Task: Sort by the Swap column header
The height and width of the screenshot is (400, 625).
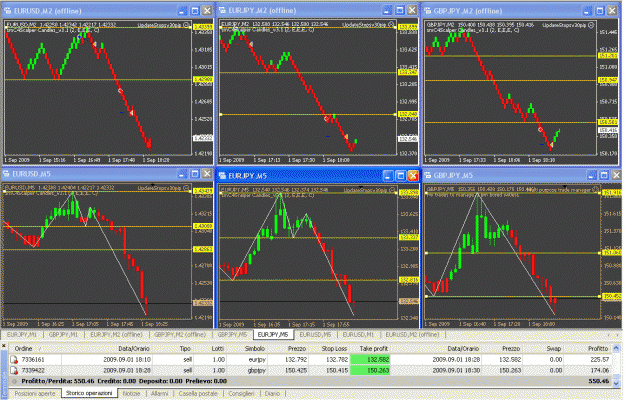Action: tap(553, 349)
